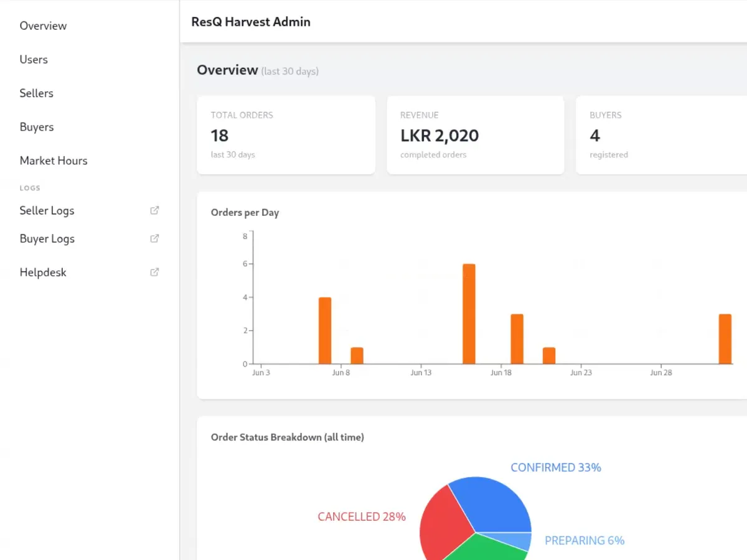Click the Jun 3 axis label
The width and height of the screenshot is (747, 560).
(x=261, y=373)
